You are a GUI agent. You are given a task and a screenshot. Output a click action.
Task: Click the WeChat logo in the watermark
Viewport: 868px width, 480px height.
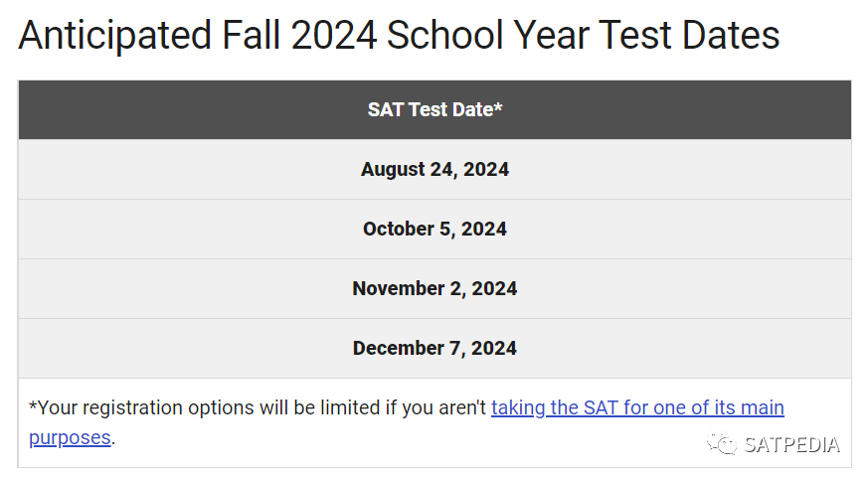[x=721, y=444]
